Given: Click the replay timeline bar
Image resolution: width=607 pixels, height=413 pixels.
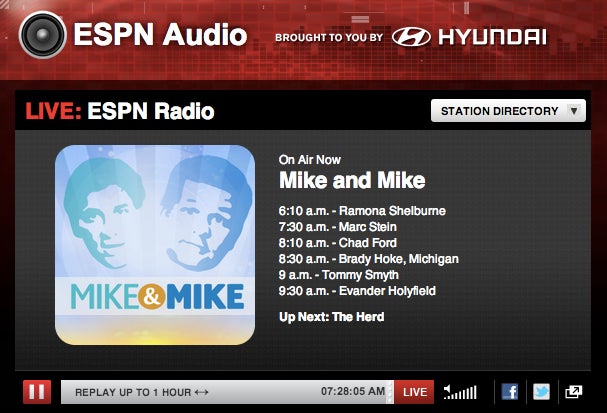Looking at the screenshot, I should tap(225, 392).
